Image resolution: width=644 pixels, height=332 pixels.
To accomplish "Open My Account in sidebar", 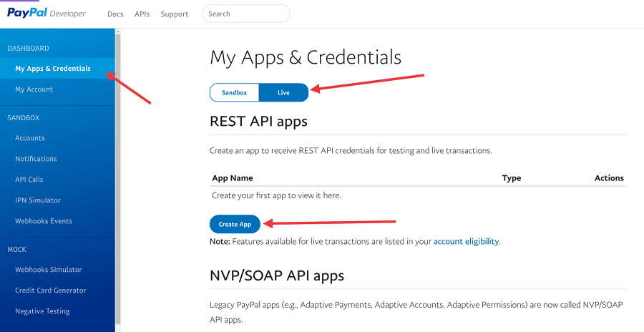I will (x=34, y=89).
